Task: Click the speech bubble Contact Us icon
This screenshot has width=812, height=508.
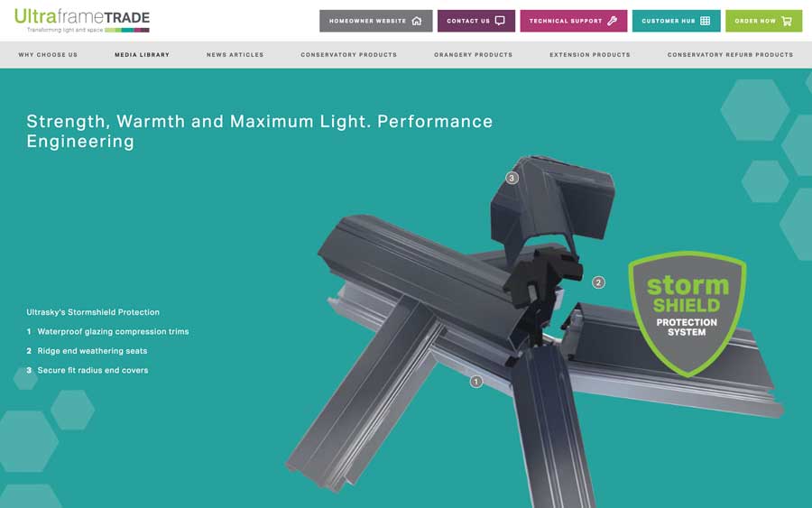Action: (x=500, y=21)
